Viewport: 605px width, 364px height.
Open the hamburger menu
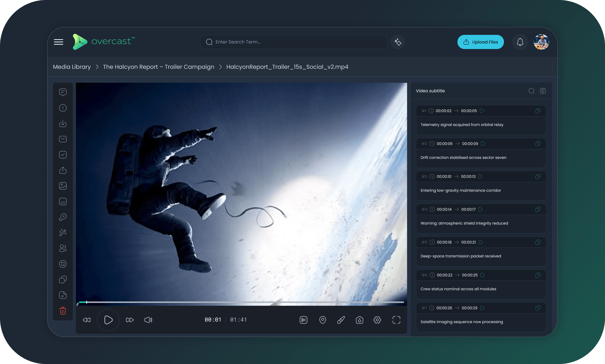point(59,42)
